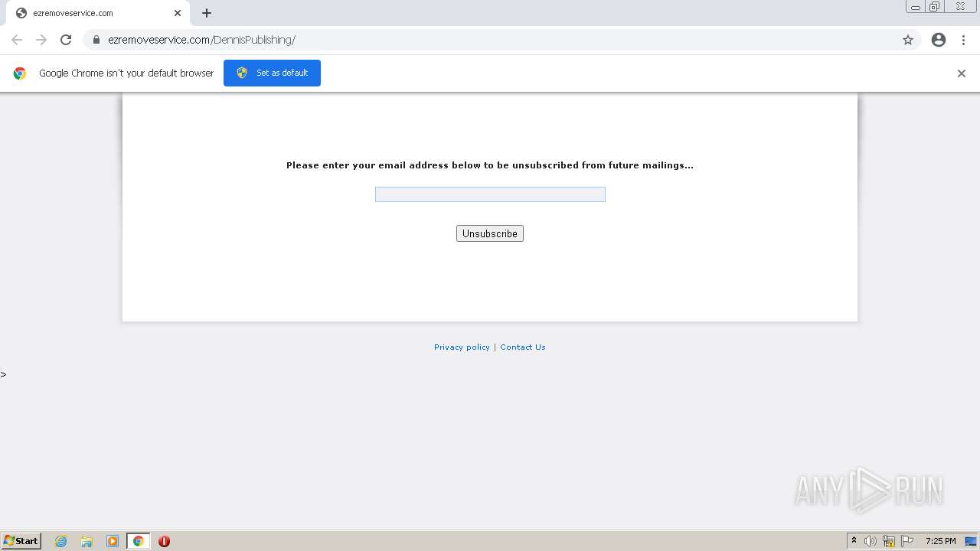Click the unsubscribe instruction heading text
This screenshot has width=980, height=551.
pyautogui.click(x=490, y=165)
